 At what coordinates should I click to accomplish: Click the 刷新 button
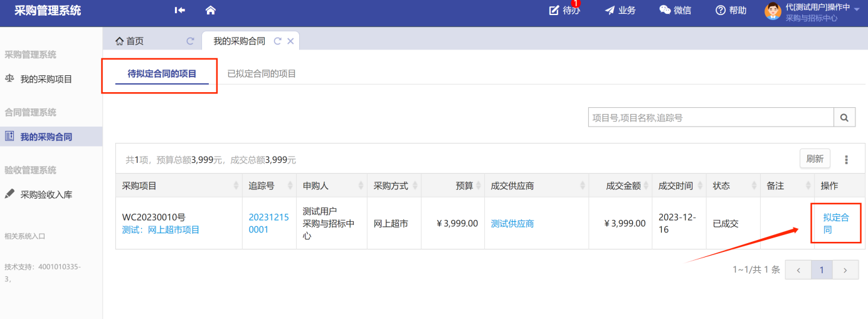point(815,159)
